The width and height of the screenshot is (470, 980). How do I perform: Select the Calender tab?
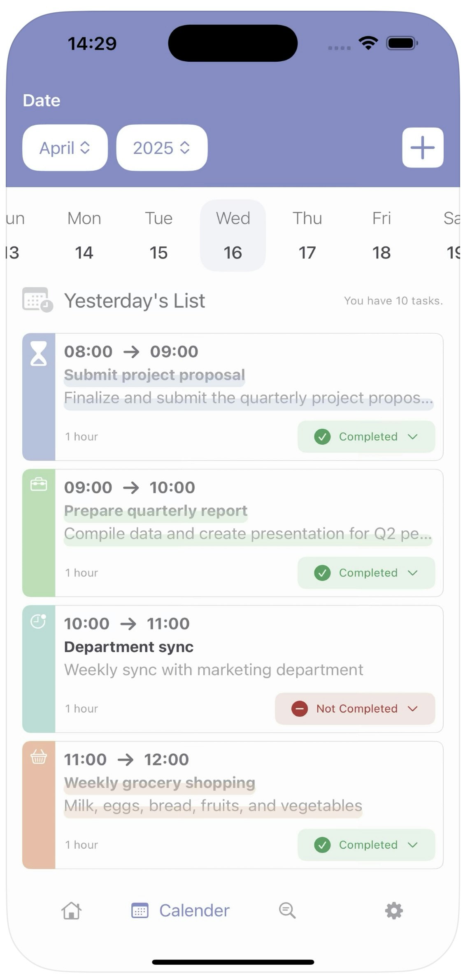coord(180,910)
